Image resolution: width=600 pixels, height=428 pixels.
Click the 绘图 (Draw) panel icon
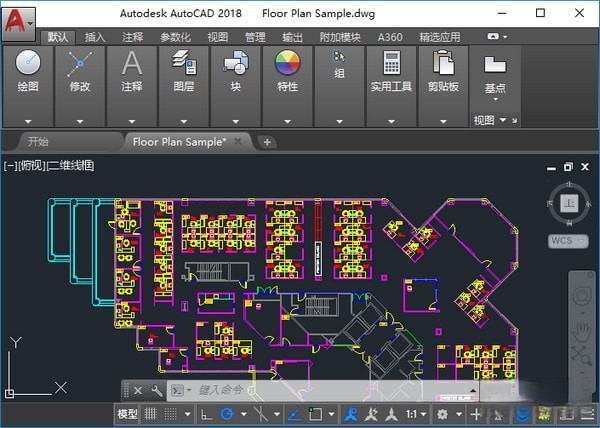(28, 64)
